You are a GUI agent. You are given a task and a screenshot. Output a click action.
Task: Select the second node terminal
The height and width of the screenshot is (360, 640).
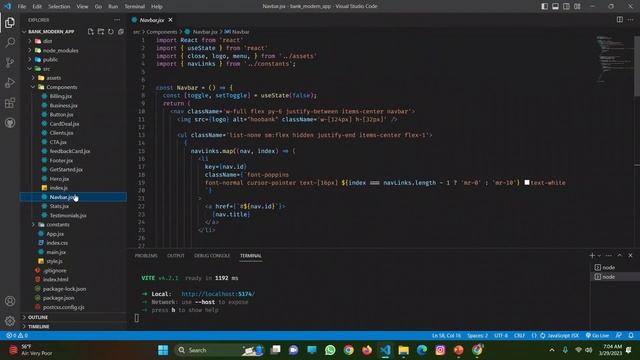click(x=615, y=277)
